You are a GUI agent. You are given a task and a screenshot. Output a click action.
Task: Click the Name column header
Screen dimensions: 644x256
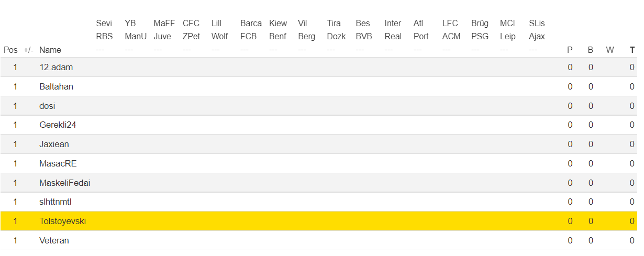(x=50, y=50)
